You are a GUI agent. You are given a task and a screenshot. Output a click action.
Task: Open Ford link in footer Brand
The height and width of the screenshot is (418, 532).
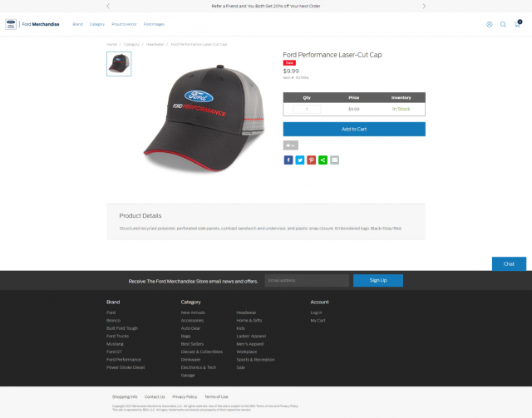coord(111,312)
